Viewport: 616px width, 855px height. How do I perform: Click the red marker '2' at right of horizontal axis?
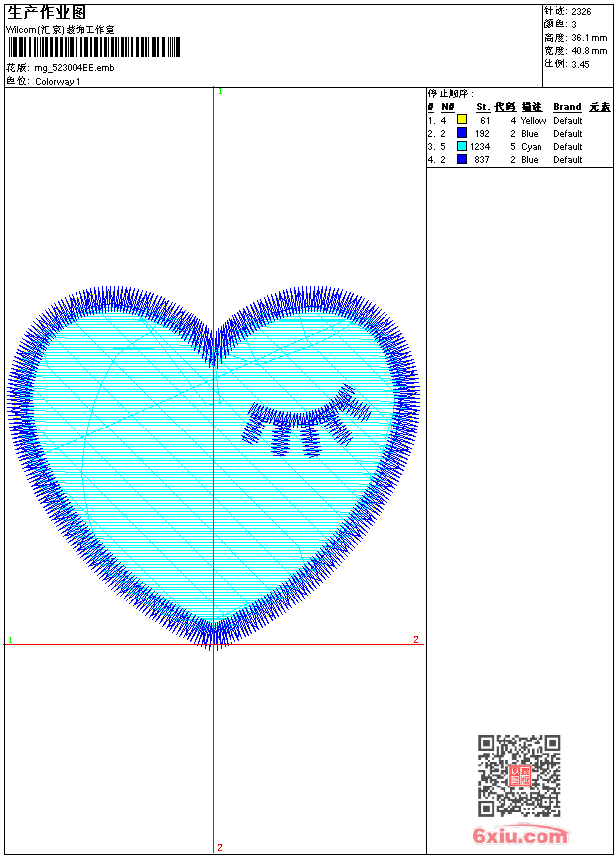[x=416, y=639]
